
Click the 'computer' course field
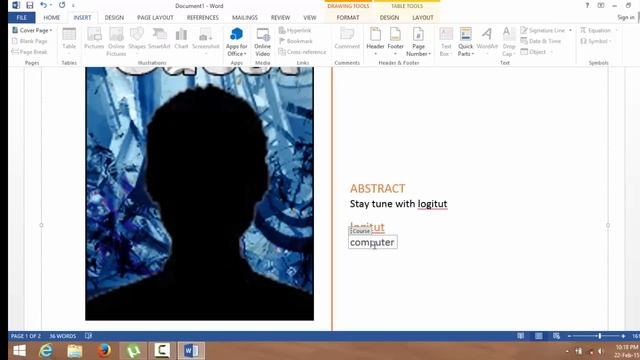(373, 242)
